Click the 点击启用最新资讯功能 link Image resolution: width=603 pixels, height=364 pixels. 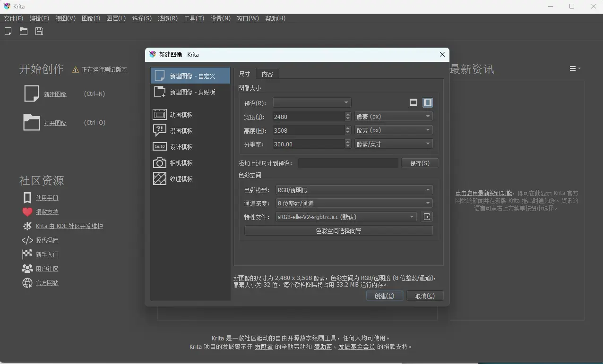[483, 193]
